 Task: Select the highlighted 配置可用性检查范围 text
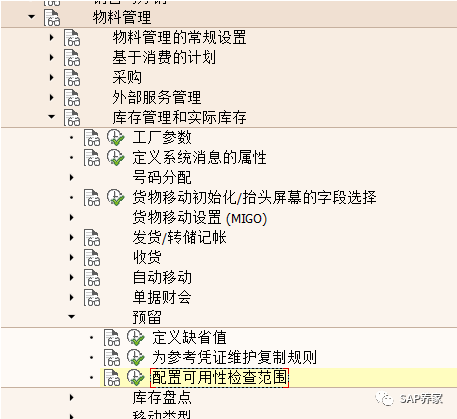coord(219,378)
